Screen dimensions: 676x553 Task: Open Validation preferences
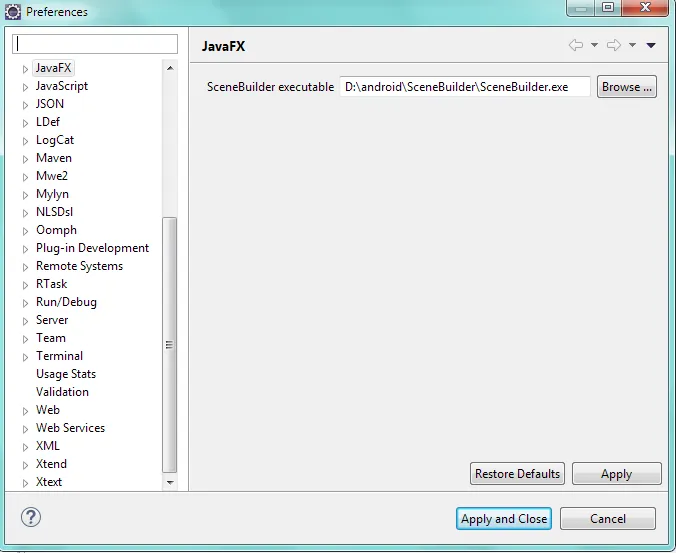63,392
